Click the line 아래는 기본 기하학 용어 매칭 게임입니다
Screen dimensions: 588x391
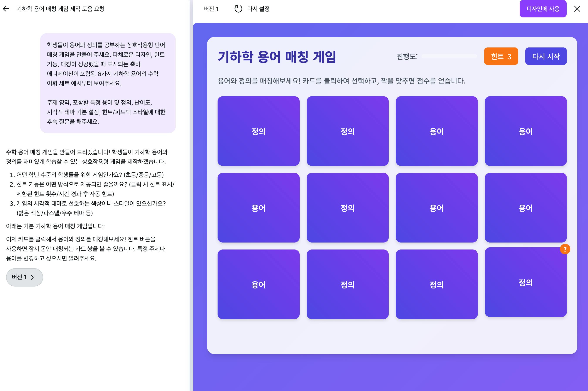pos(55,226)
